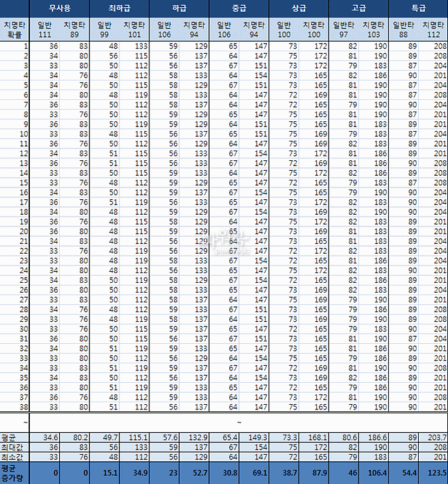Click the 치명타 확률 label cell
Screen dimensions: 448x484
14,29
